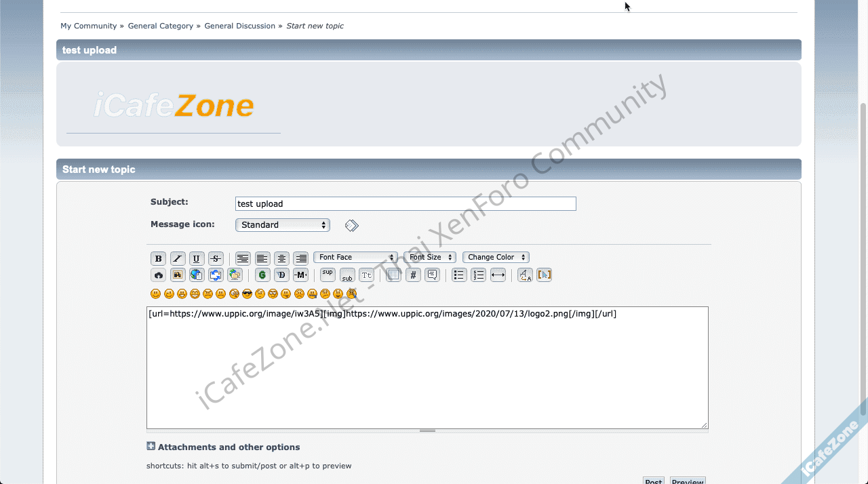Click the underline formatting icon
868x484 pixels.
197,258
